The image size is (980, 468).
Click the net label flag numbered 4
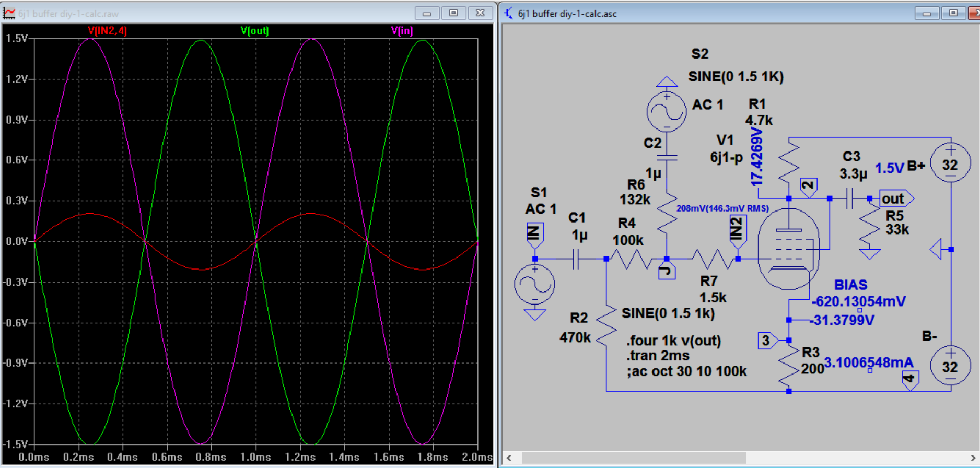pos(910,380)
